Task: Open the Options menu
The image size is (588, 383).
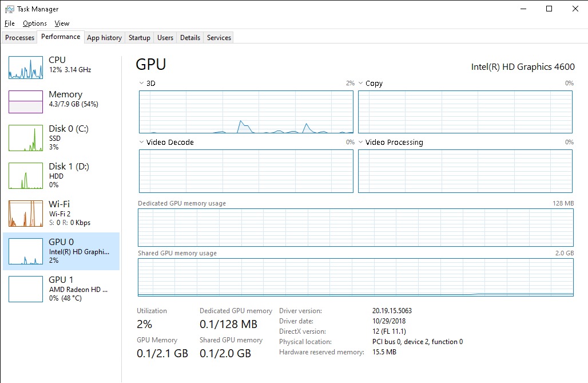Action: [x=35, y=23]
